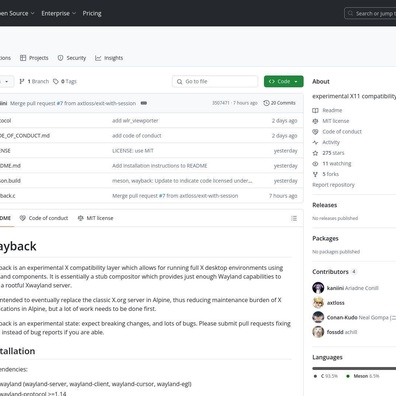396x396 pixels.
Task: Open the 1 Branch link
Action: [x=34, y=81]
